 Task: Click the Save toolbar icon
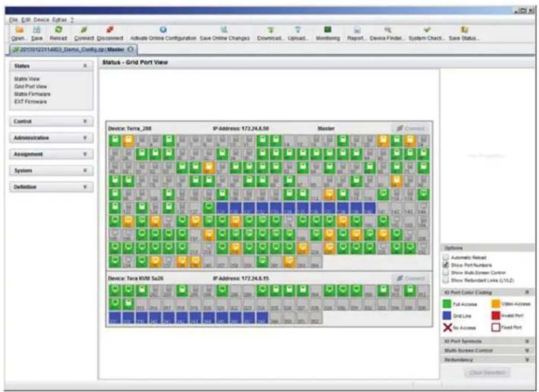[37, 30]
